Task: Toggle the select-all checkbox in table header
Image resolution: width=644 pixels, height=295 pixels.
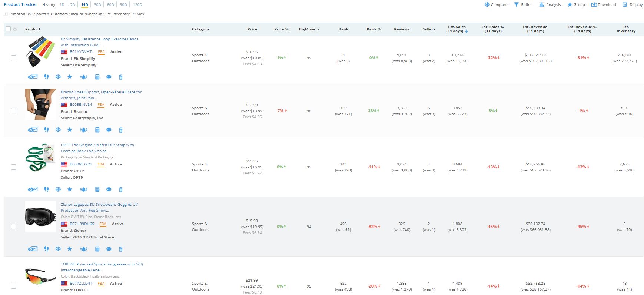Action: click(8, 29)
